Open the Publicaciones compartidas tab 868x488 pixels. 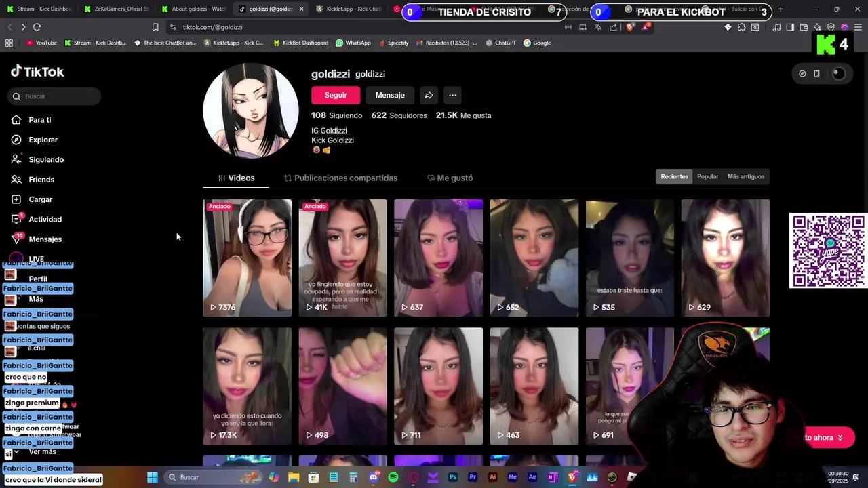(x=340, y=178)
